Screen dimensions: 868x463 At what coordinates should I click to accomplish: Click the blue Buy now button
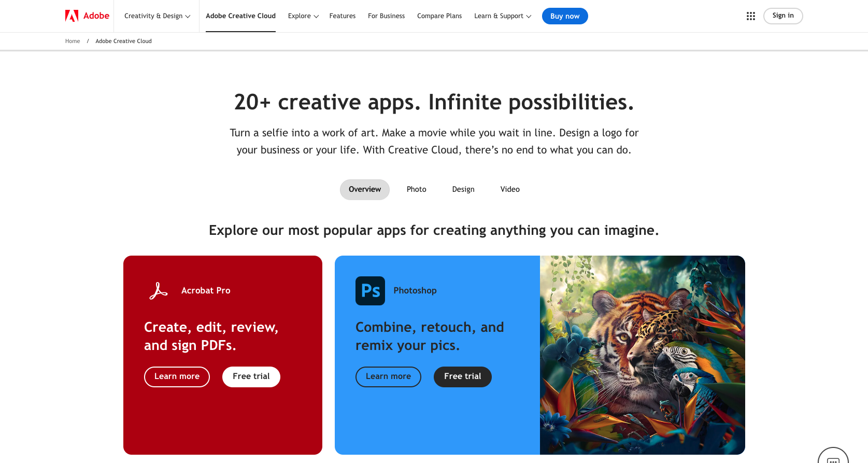565,16
